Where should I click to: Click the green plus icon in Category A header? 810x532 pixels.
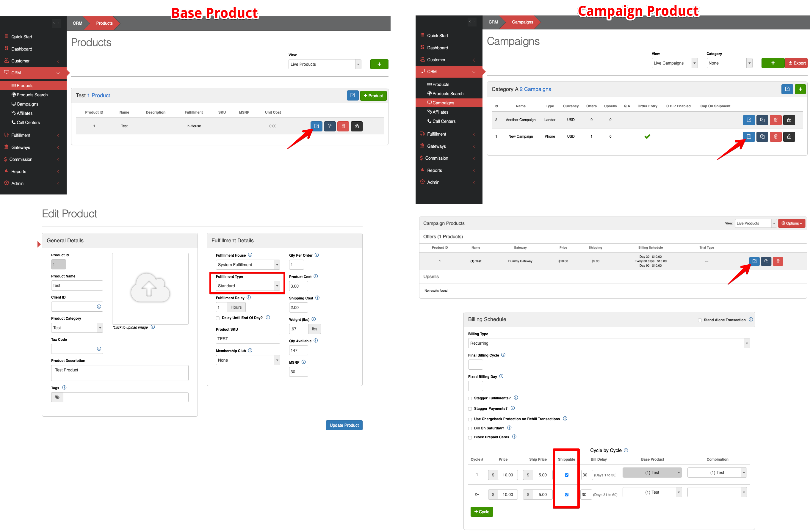(800, 89)
